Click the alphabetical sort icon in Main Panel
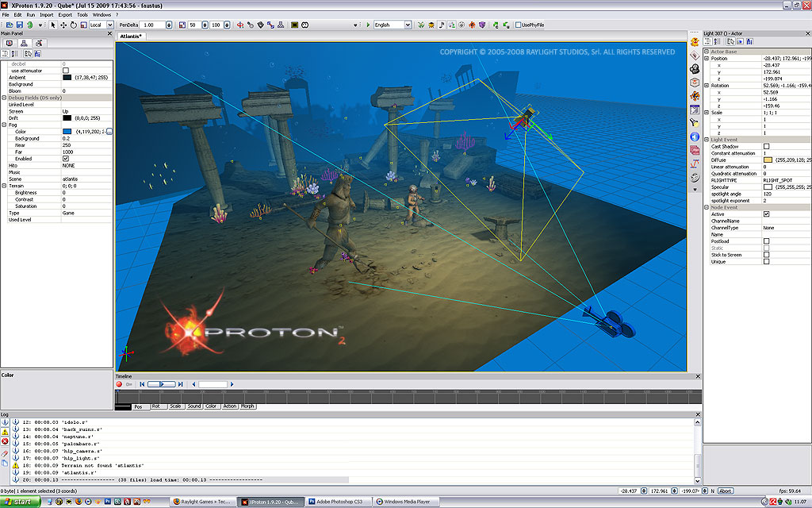Image resolution: width=812 pixels, height=508 pixels. click(14, 54)
